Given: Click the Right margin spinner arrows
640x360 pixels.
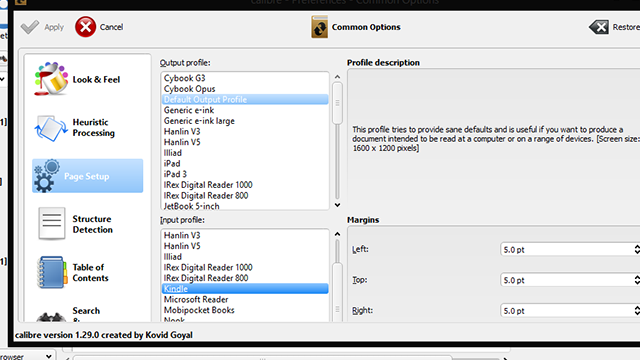Looking at the screenshot, I should (x=637, y=311).
